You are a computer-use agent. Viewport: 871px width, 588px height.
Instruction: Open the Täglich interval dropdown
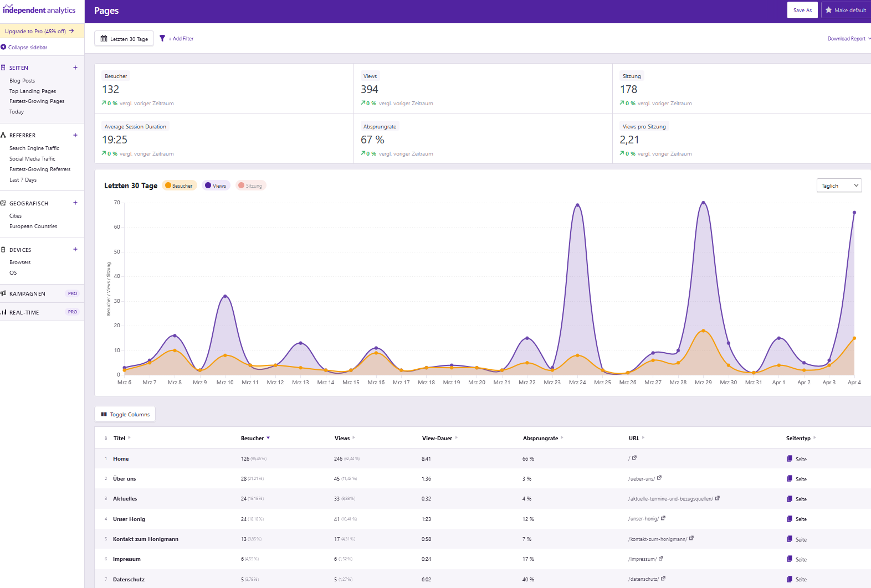tap(839, 185)
